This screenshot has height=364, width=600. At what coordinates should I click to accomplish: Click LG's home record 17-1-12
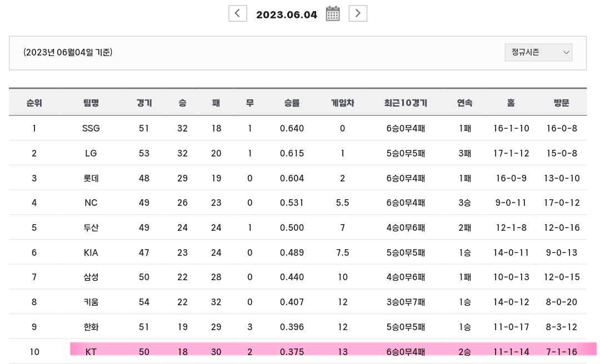tap(511, 153)
